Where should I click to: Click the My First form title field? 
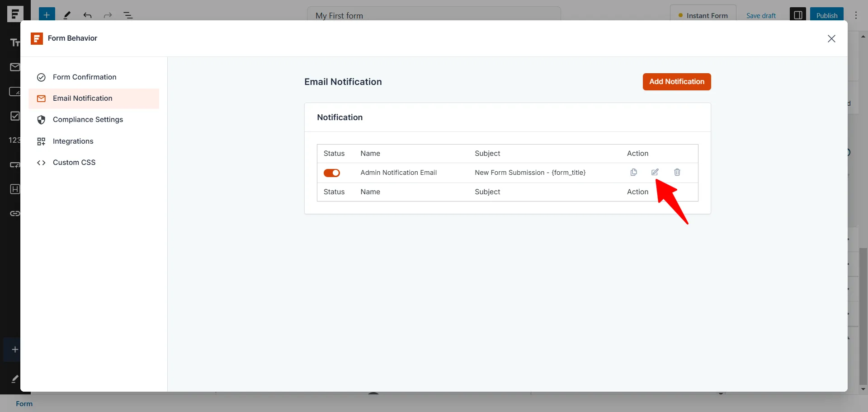point(432,15)
